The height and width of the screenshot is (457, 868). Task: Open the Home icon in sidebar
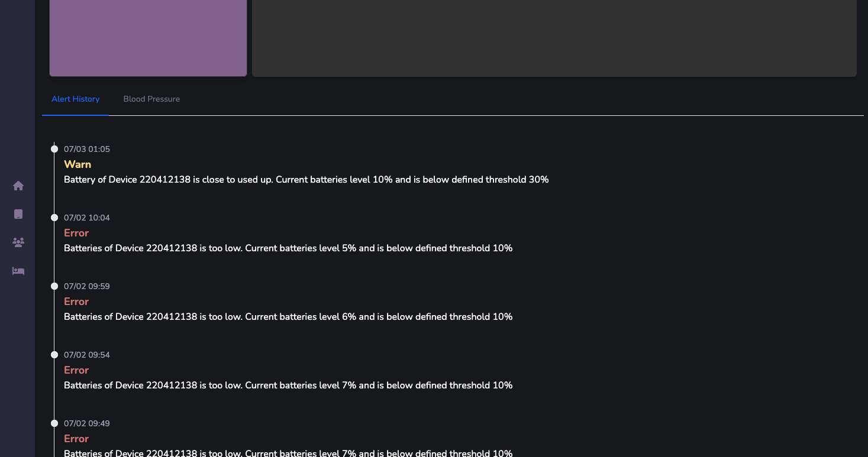pos(18,186)
